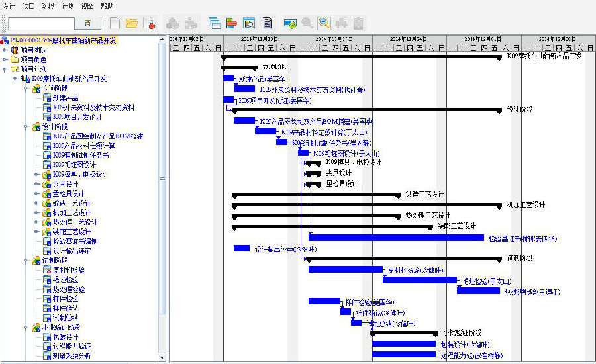This screenshot has height=364, width=596.
Task: Click the 毛坯检验 Gantt bar
Action: [420, 280]
